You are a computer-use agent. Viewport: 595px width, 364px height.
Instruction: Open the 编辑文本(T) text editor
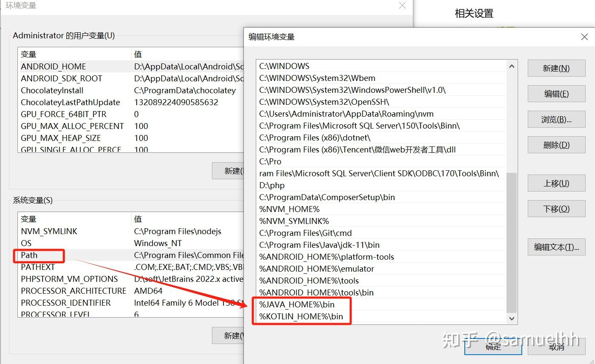coord(556,247)
